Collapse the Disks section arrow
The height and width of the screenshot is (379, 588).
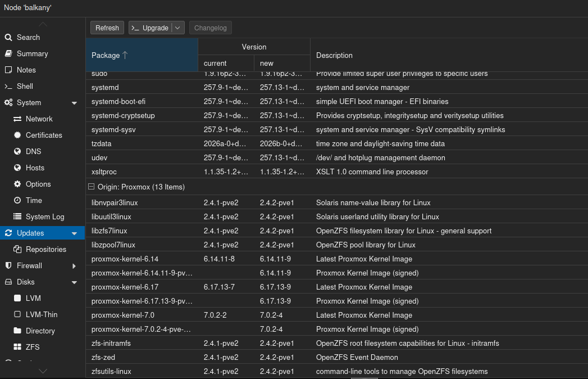click(74, 282)
